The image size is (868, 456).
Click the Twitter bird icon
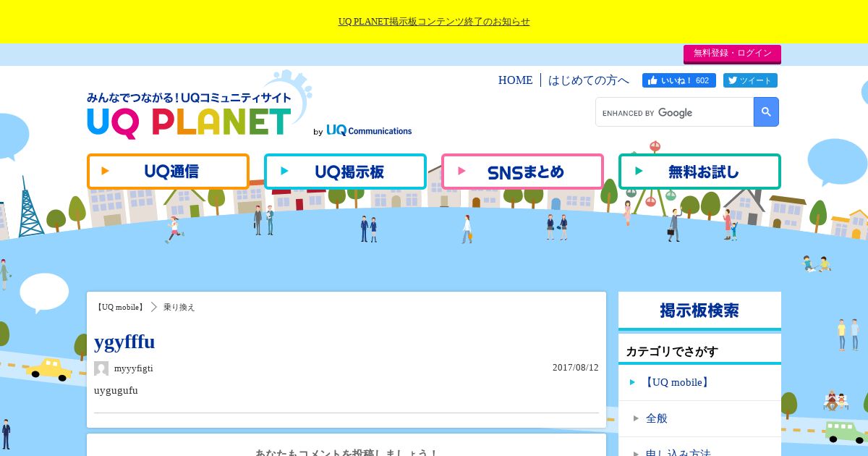click(733, 80)
